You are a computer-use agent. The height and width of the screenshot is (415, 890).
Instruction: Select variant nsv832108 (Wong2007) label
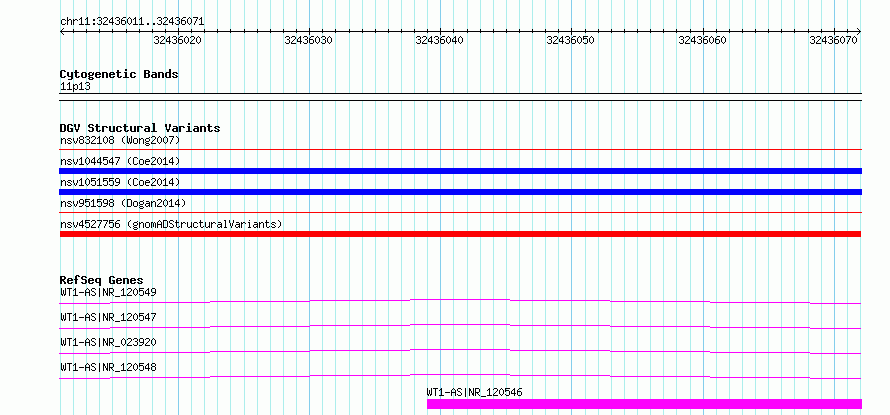point(120,140)
